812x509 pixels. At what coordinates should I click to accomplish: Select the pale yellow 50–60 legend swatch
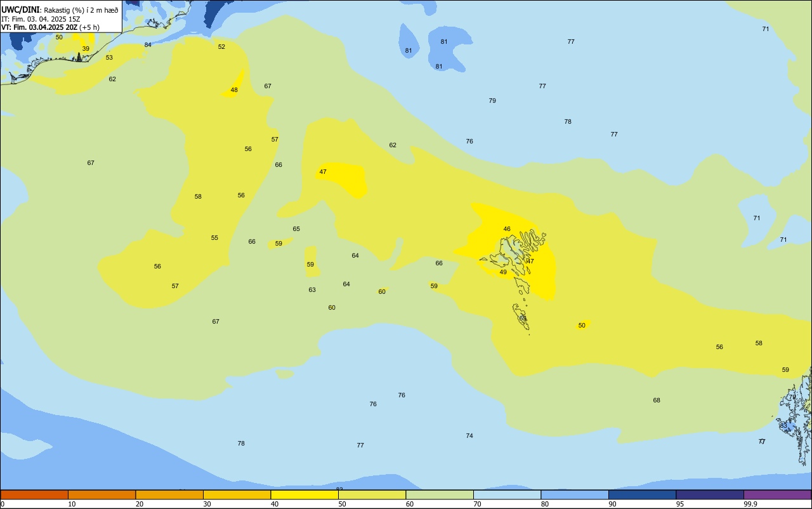tap(372, 494)
